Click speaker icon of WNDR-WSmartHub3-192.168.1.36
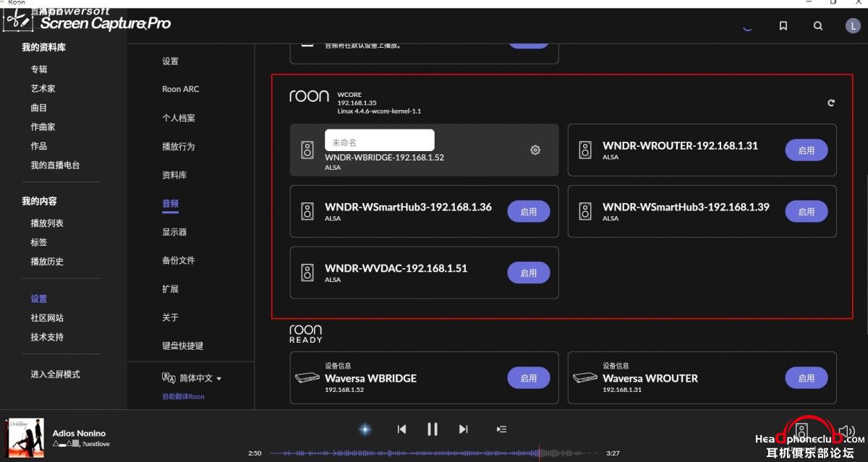 [x=307, y=212]
